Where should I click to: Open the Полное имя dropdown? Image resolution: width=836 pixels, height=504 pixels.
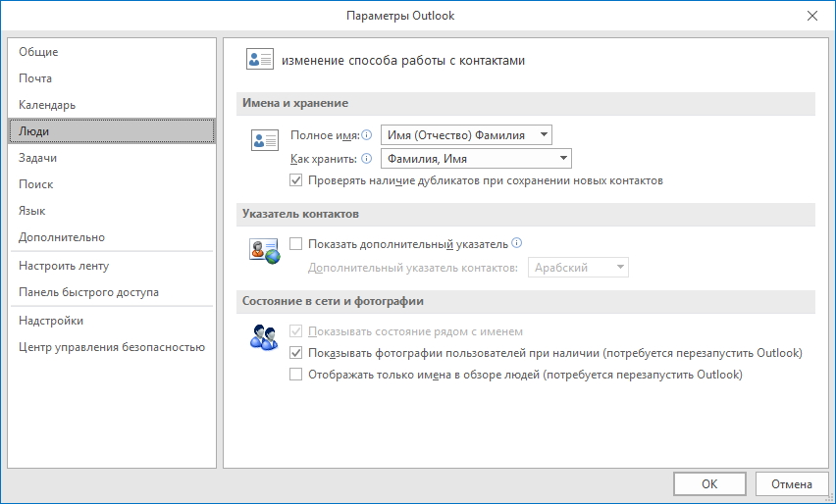click(466, 134)
